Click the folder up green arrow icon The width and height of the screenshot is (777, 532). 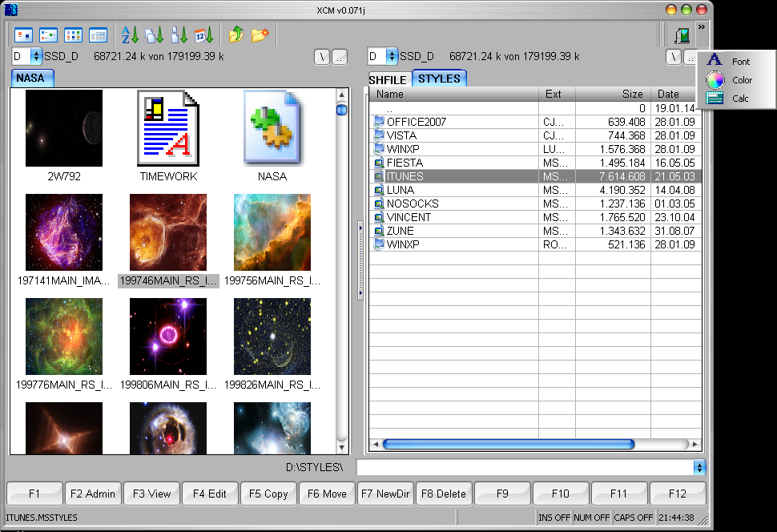(x=236, y=35)
